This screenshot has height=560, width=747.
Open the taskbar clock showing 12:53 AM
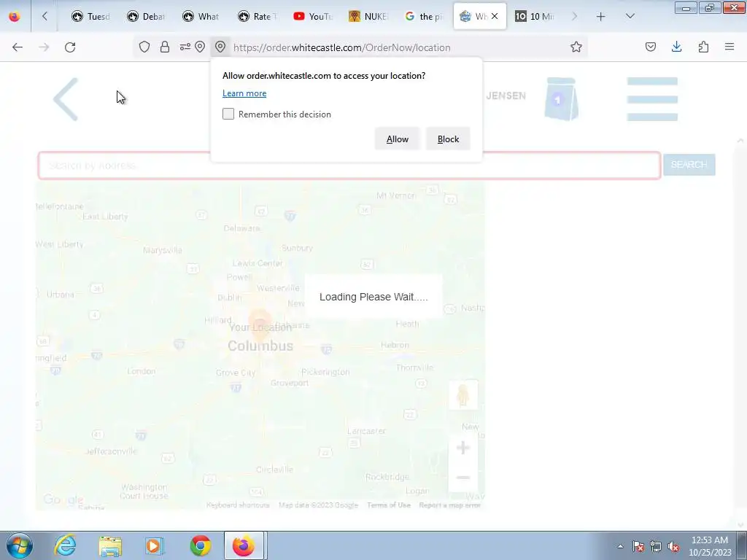click(x=710, y=546)
